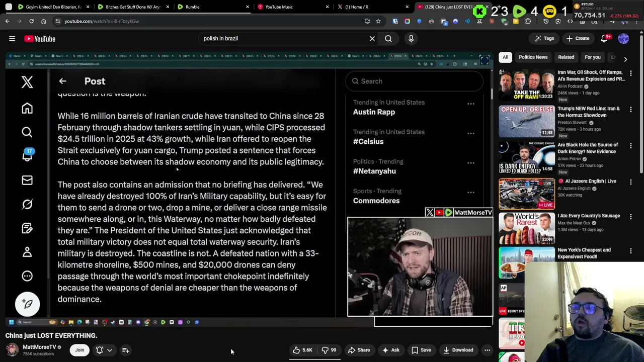This screenshot has width=644, height=362.
Task: Open menu for Every Country's Sausage video
Action: [x=631, y=217]
